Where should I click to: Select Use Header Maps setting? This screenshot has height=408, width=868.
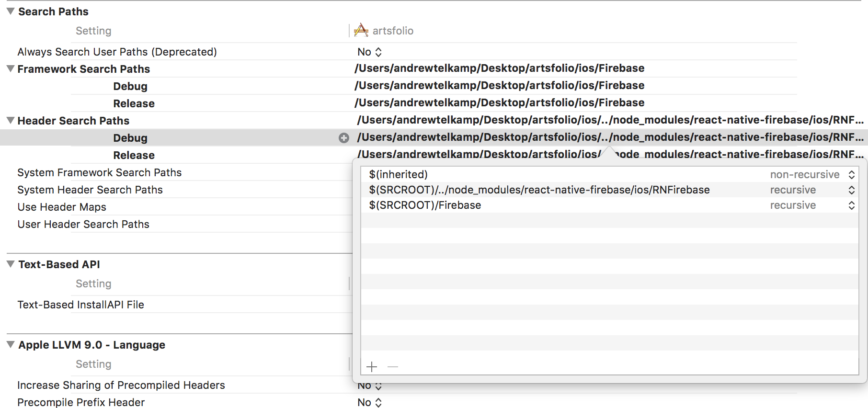click(x=62, y=207)
